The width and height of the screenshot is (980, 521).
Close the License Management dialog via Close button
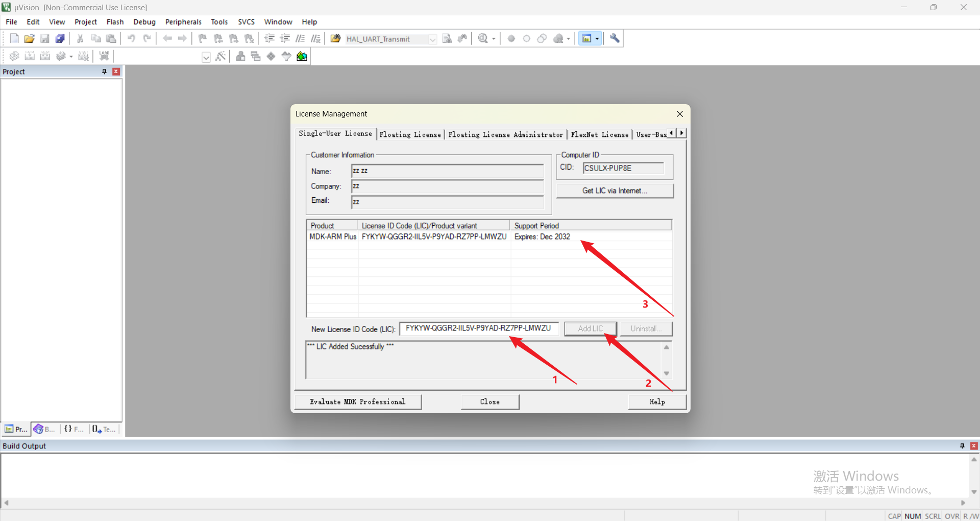[490, 401]
